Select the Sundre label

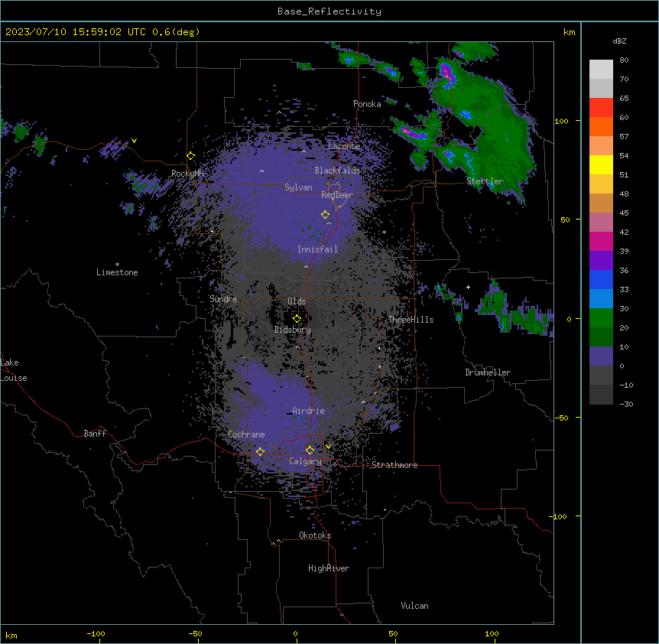pyautogui.click(x=223, y=299)
